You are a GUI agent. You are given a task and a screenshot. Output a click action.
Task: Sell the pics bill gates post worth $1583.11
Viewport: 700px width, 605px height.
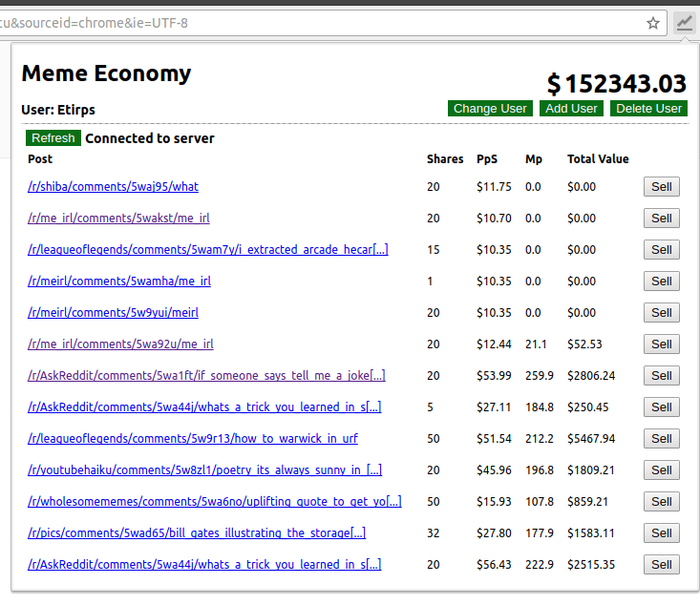point(661,533)
